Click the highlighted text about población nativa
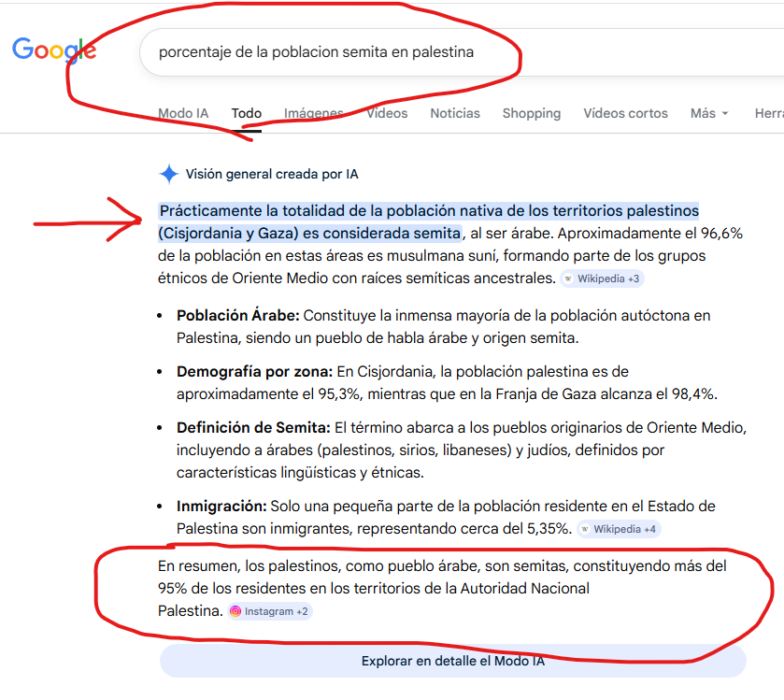 tap(429, 222)
